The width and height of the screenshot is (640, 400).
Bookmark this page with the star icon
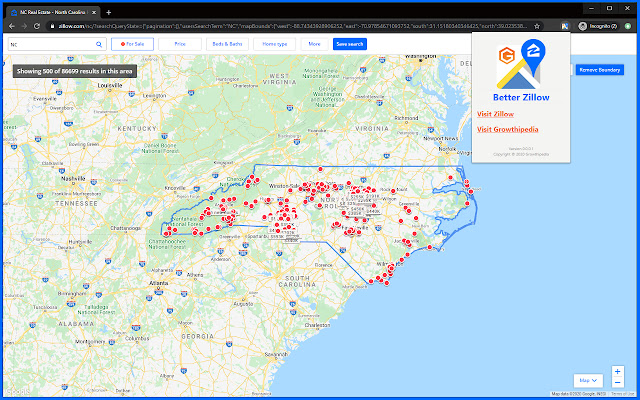click(537, 26)
